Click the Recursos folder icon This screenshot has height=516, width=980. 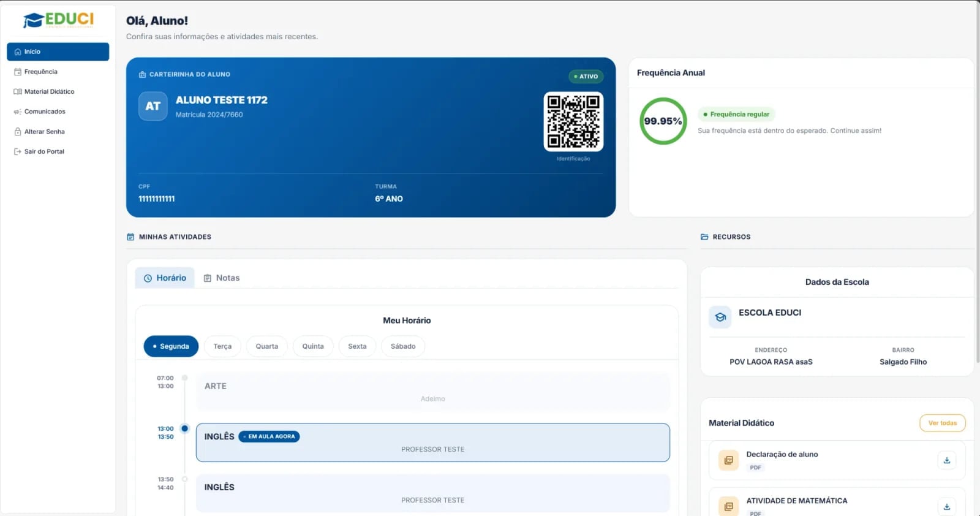tap(704, 237)
